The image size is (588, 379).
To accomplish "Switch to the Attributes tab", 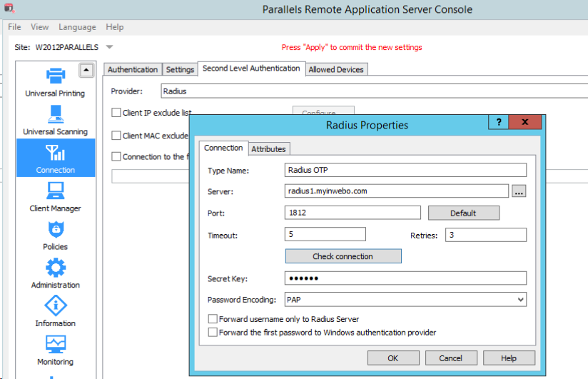I will (268, 148).
